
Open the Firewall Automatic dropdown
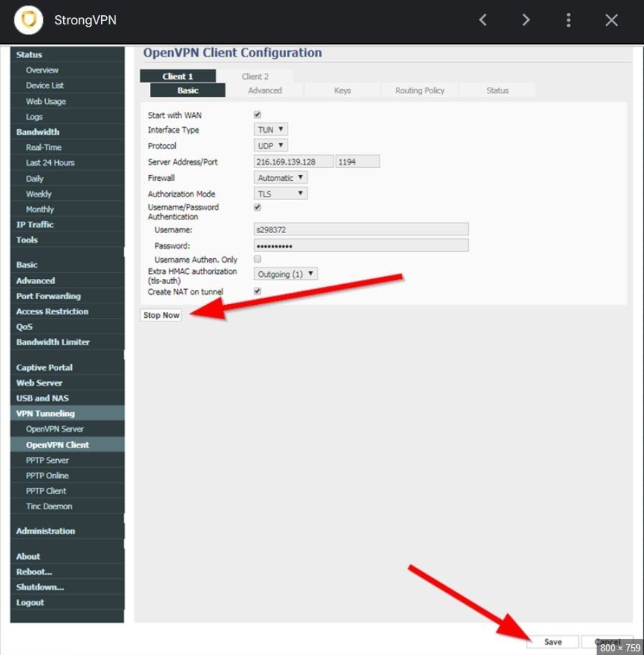[280, 177]
